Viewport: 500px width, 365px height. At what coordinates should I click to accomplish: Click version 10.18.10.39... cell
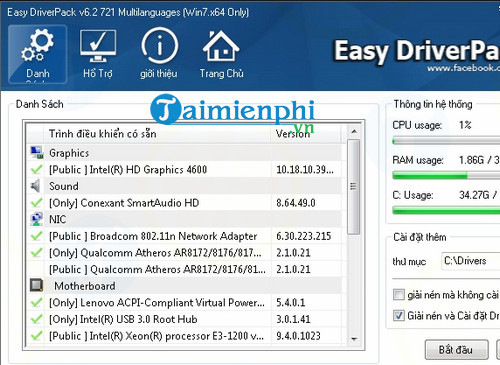[305, 169]
